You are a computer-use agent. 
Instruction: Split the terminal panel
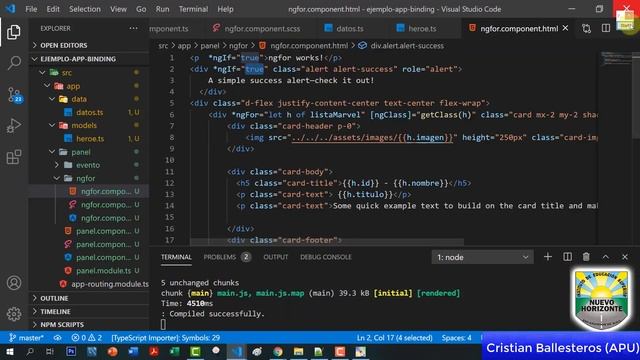567,257
